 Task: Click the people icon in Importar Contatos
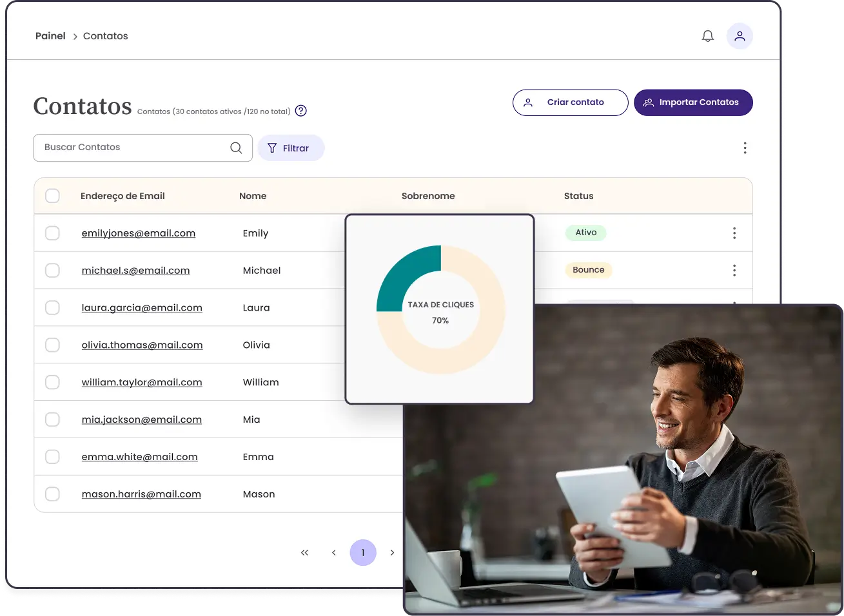pos(647,102)
